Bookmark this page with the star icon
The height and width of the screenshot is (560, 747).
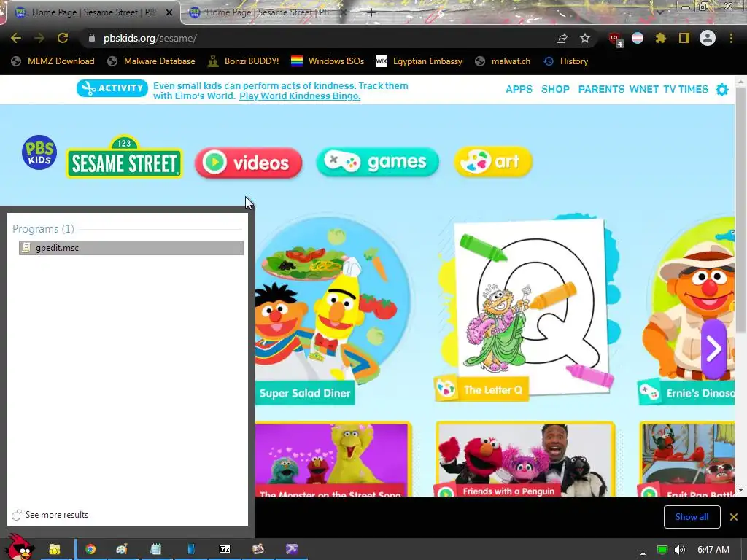click(x=585, y=38)
